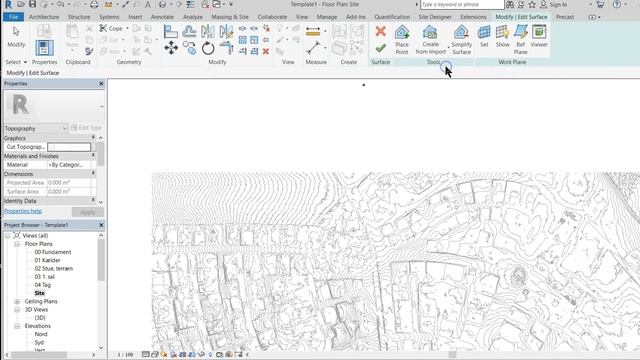Open the work plane Viewer
This screenshot has width=640, height=360.
tap(539, 37)
